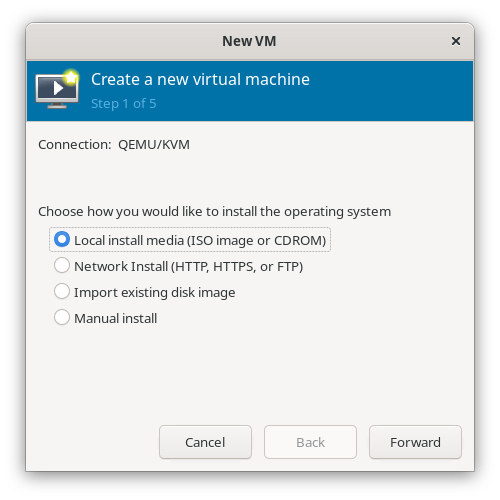This screenshot has width=500, height=500.
Task: Click the QEMU/KVM connection value
Action: coord(154,145)
